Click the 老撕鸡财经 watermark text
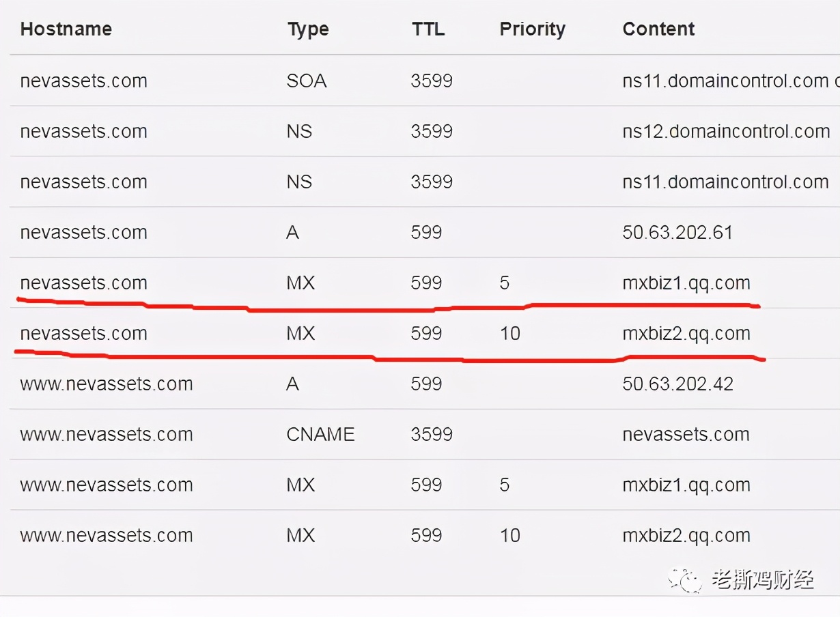 pyautogui.click(x=763, y=581)
